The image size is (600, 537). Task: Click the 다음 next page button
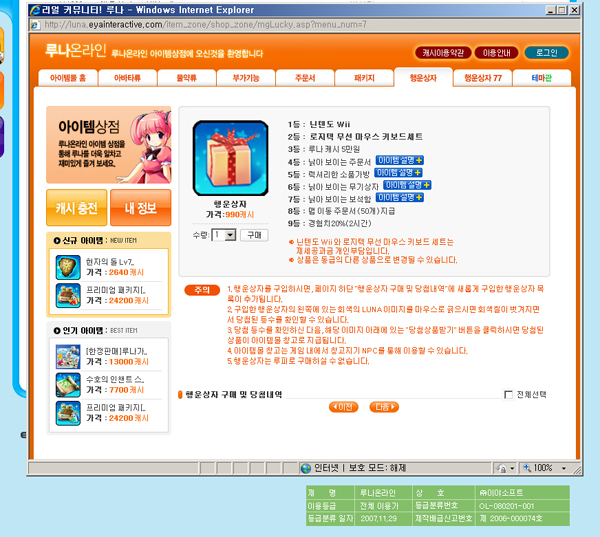[x=384, y=407]
